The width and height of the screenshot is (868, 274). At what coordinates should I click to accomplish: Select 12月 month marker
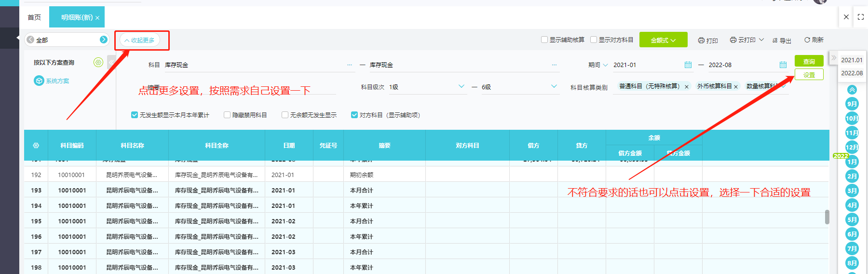point(852,147)
